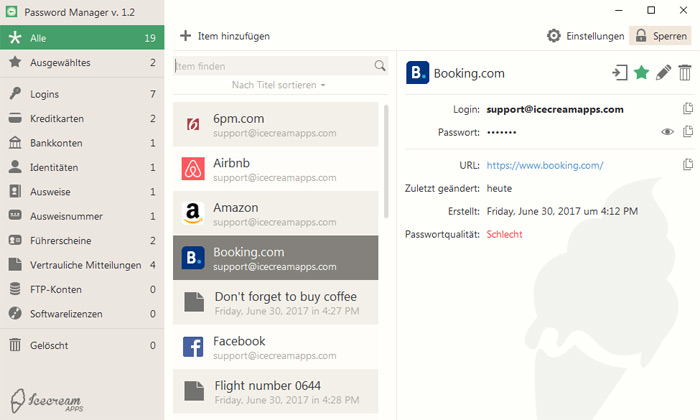Click the Icecream Apps logo
The height and width of the screenshot is (420, 700).
[46, 400]
